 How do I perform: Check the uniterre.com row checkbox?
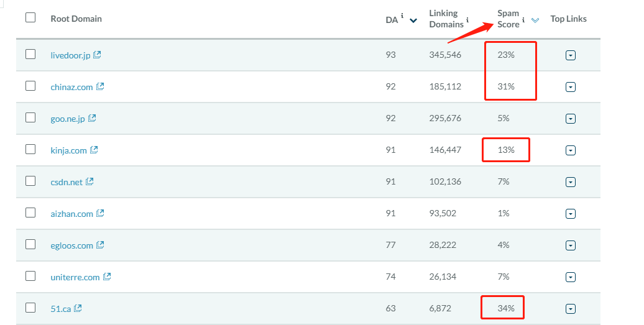point(30,276)
